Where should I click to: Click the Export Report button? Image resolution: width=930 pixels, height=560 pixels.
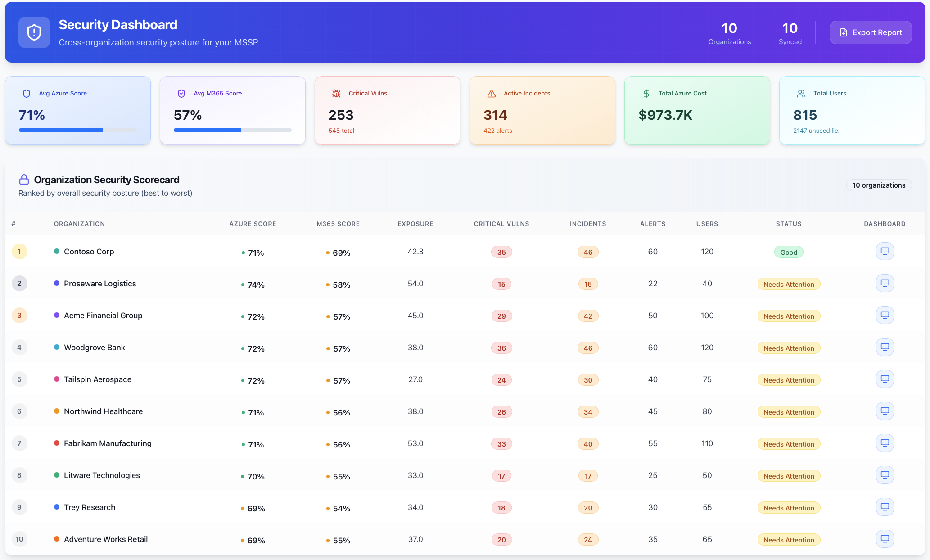pos(870,32)
